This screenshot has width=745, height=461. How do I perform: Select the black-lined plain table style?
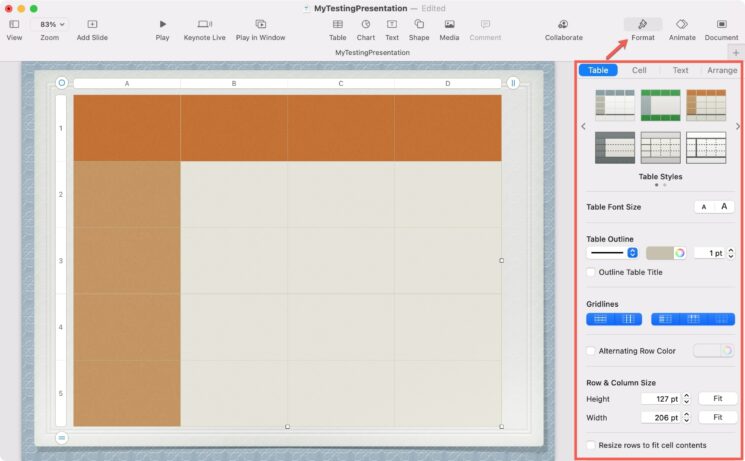pos(706,148)
